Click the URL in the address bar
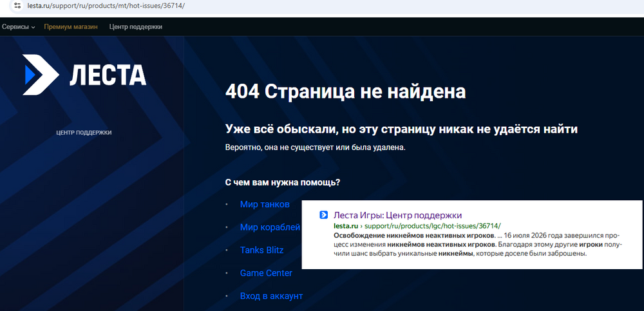 tap(106, 6)
